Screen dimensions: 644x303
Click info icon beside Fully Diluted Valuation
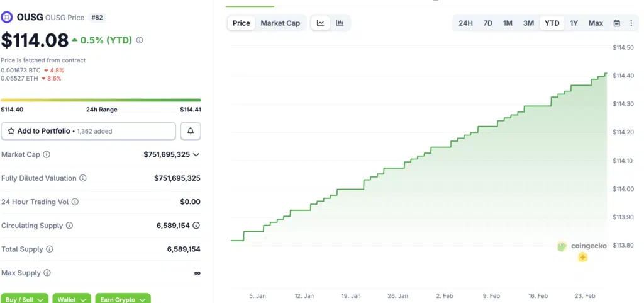point(83,178)
